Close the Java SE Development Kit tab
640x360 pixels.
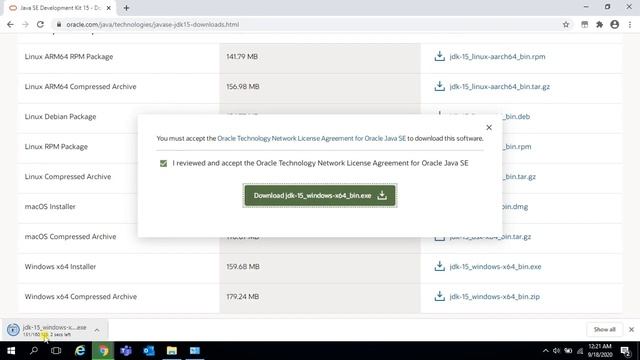pyautogui.click(x=109, y=8)
